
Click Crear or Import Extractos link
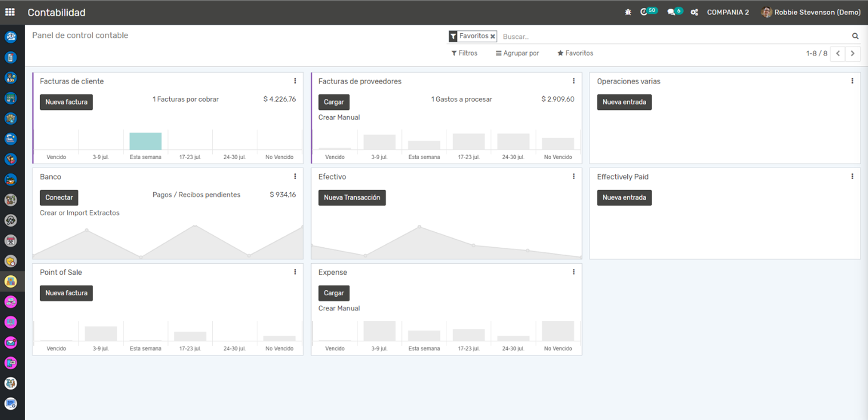pos(79,213)
